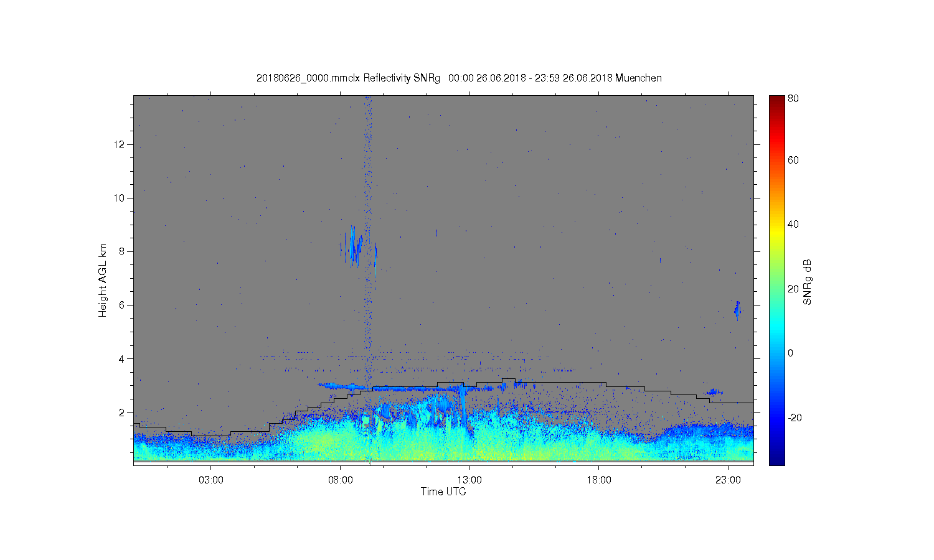Click the 23:00 time tick label
The height and width of the screenshot is (560, 934).
click(728, 480)
